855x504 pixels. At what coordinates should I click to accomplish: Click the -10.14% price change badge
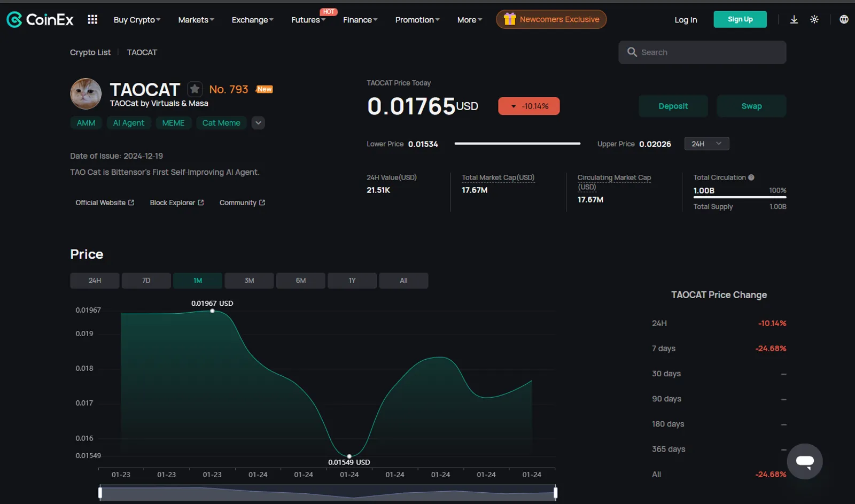click(x=529, y=106)
